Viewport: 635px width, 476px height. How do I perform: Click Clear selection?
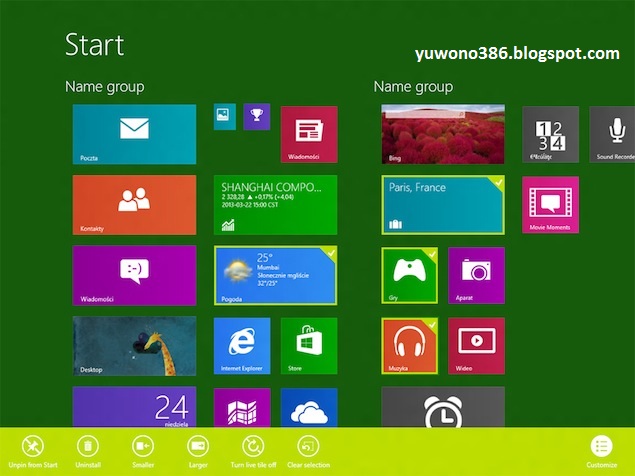pos(309,452)
